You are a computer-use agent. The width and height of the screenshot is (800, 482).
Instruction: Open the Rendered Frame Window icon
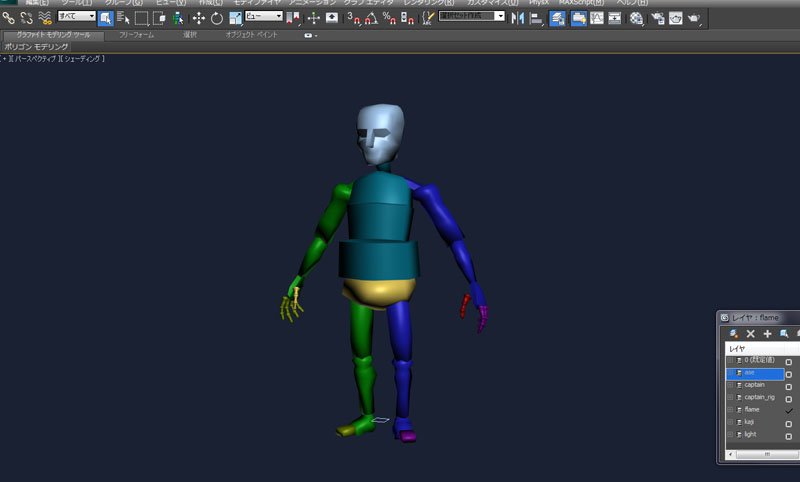coord(676,18)
